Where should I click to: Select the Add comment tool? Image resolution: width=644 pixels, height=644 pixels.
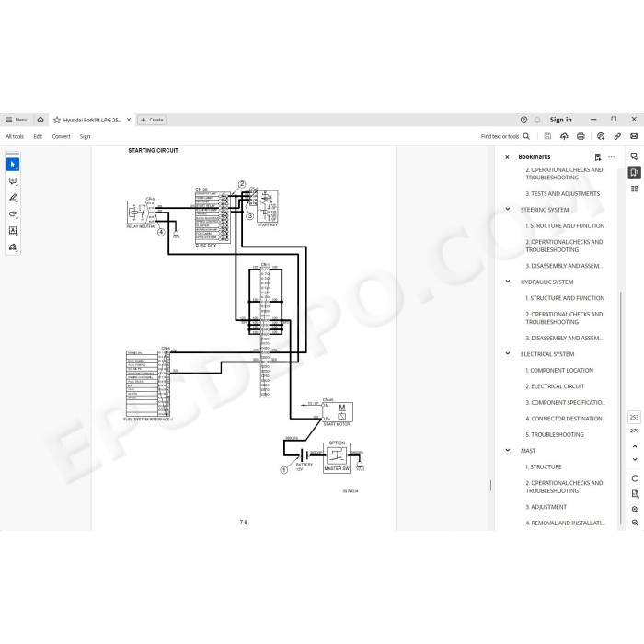[x=13, y=181]
